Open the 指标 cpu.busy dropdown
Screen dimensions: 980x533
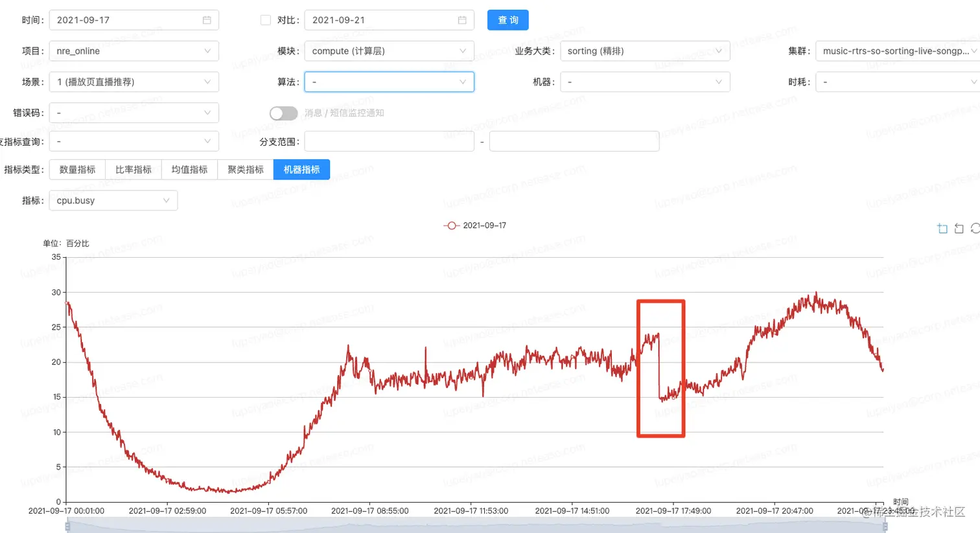click(x=113, y=201)
